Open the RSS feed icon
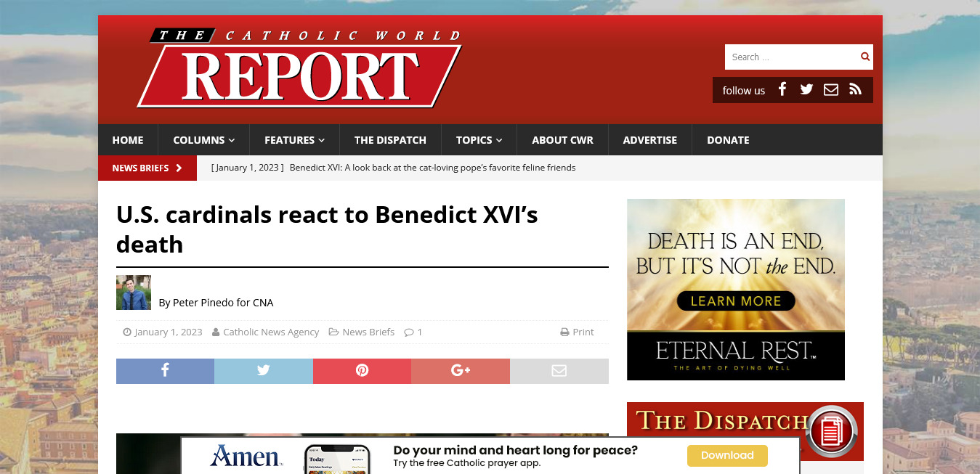The height and width of the screenshot is (474, 980). 855,89
